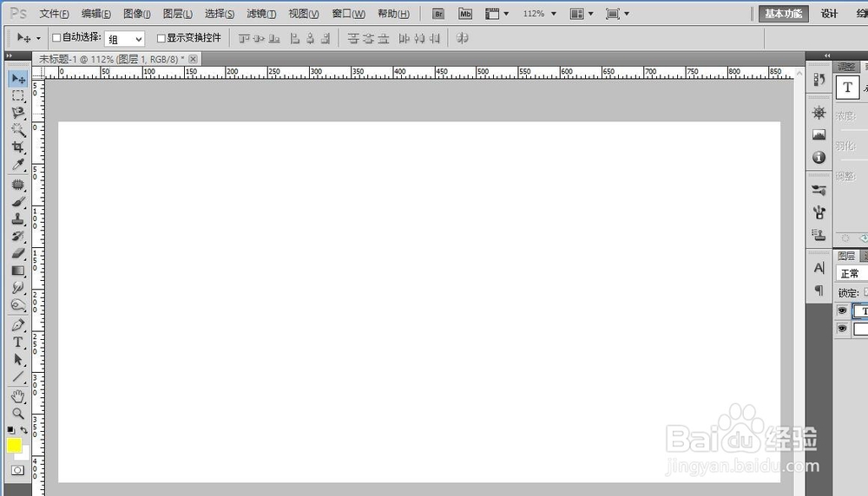
Task: Switch to the 基本功能 workspace
Action: click(x=783, y=14)
